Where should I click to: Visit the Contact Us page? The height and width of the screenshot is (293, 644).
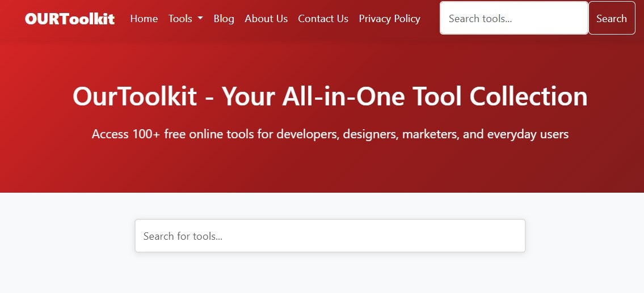pyautogui.click(x=323, y=19)
